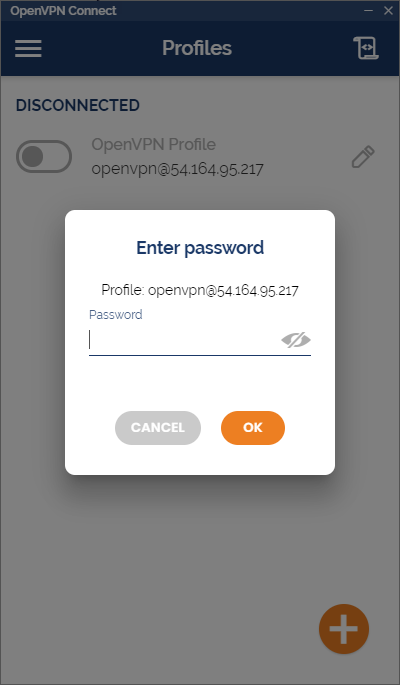The height and width of the screenshot is (685, 400).
Task: Focus the Password input field
Action: click(184, 340)
